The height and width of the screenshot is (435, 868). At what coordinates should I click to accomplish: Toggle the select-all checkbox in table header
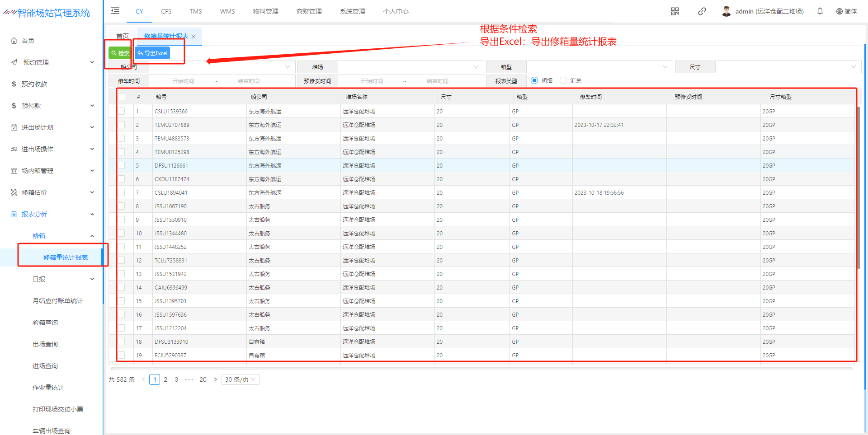(122, 97)
